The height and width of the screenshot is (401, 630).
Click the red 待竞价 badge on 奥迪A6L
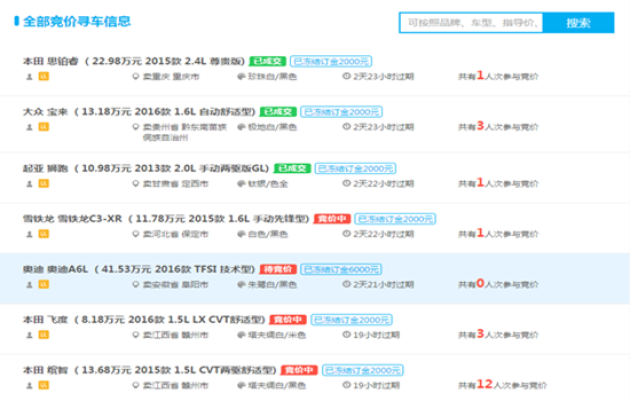[x=278, y=269]
